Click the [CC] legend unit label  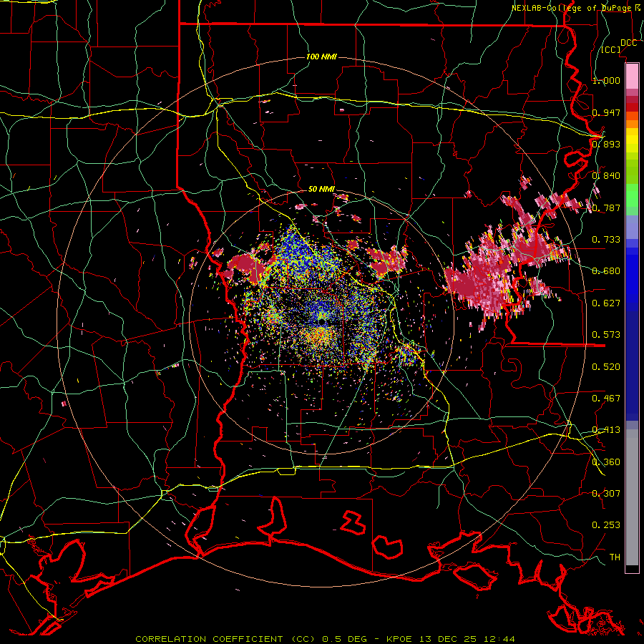point(611,49)
